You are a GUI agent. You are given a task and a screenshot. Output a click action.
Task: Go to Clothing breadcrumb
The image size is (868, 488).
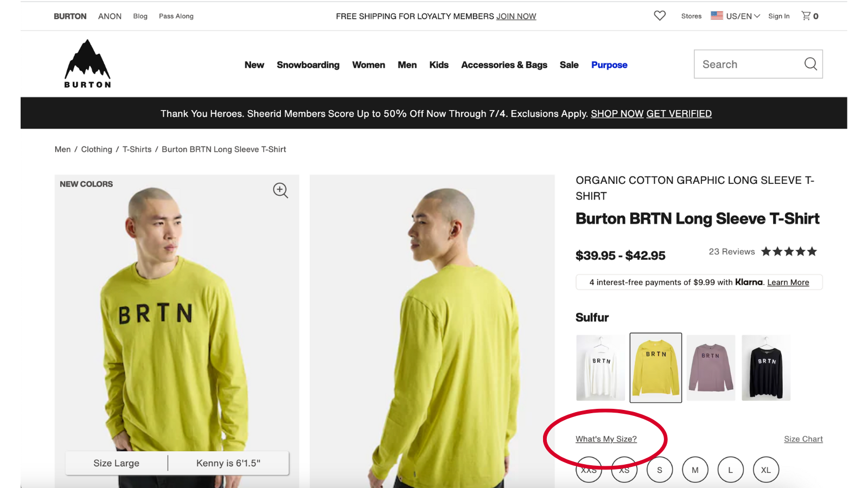[x=97, y=149]
